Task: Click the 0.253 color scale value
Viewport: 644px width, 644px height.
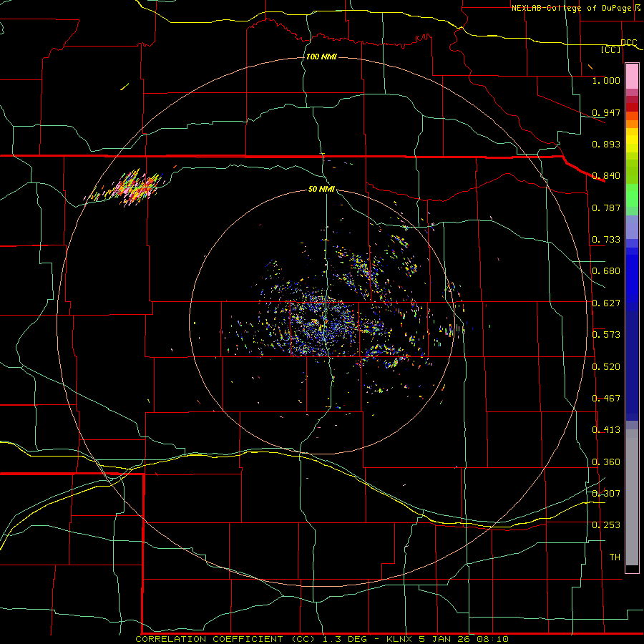Action: pyautogui.click(x=606, y=525)
